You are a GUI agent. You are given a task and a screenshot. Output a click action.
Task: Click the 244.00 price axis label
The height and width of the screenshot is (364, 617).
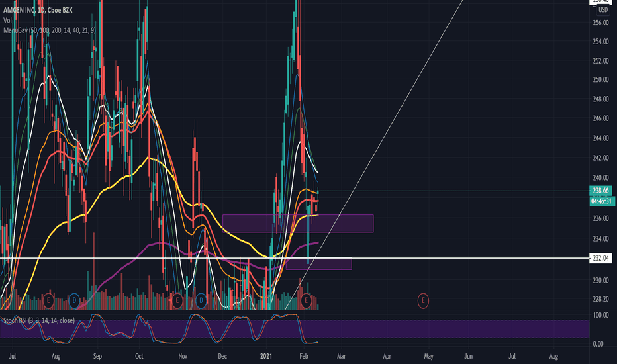coord(600,138)
